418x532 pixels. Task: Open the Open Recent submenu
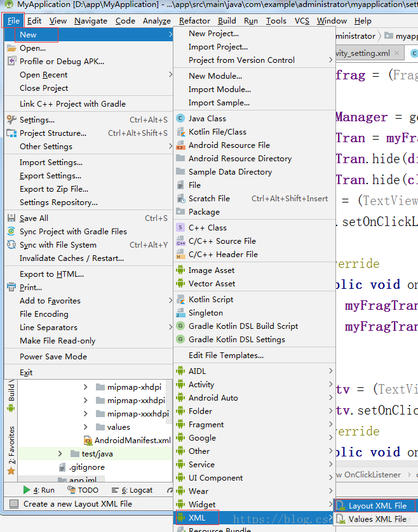(89, 75)
